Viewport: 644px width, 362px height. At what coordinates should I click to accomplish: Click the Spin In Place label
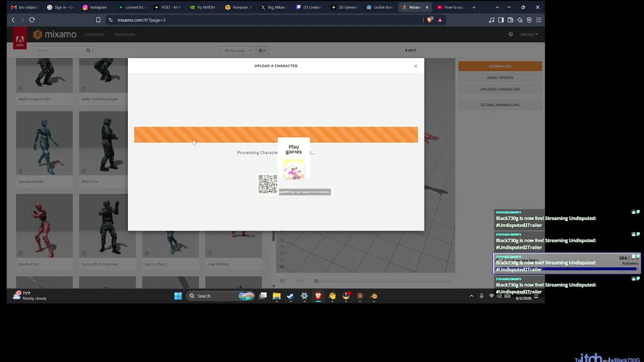click(155, 264)
